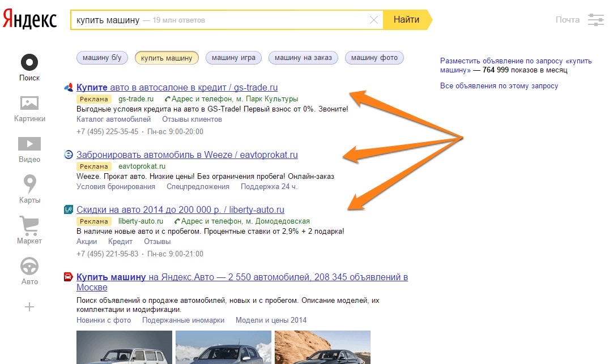Open the gs-trade.ru ad headline link

tap(177, 87)
